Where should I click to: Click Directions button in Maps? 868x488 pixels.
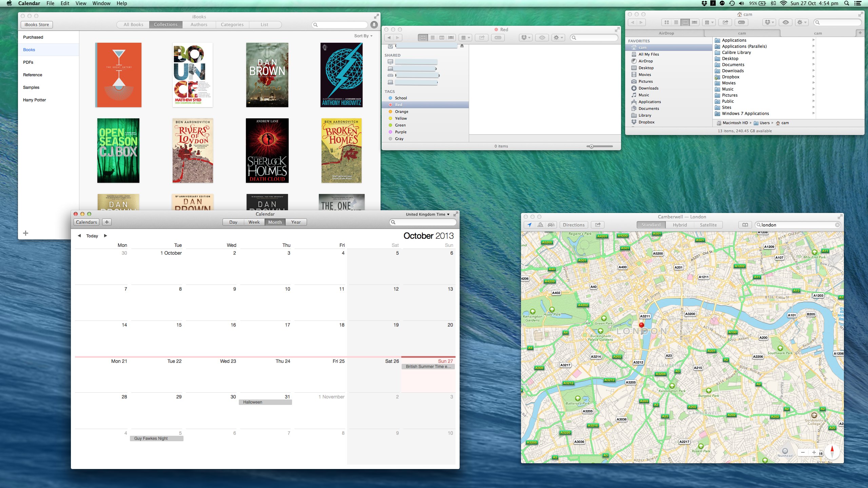click(574, 225)
